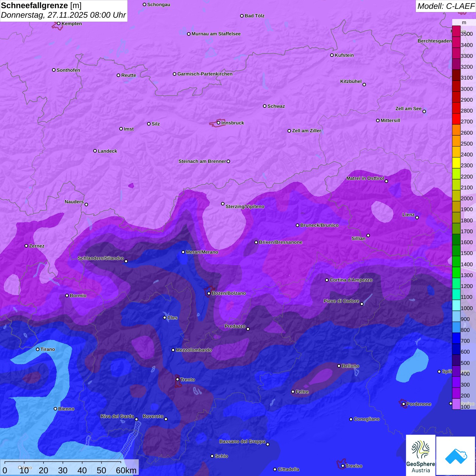Screen dimensions: 476x476
Task: Click the GeoSphere Austria logo
Action: pos(421,456)
